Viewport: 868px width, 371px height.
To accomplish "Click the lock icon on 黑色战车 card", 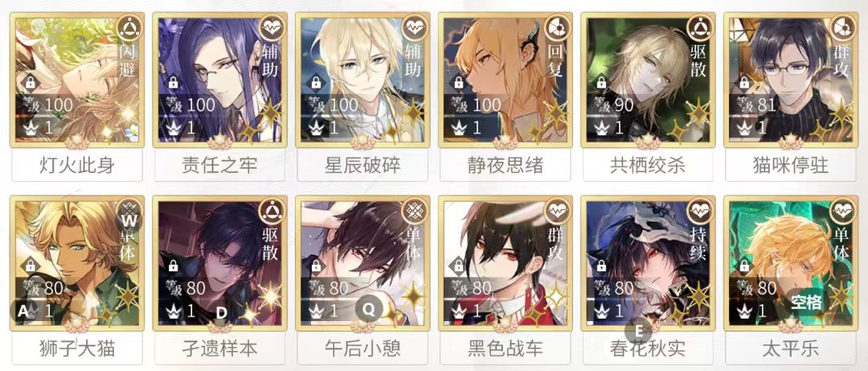I will pyautogui.click(x=459, y=266).
